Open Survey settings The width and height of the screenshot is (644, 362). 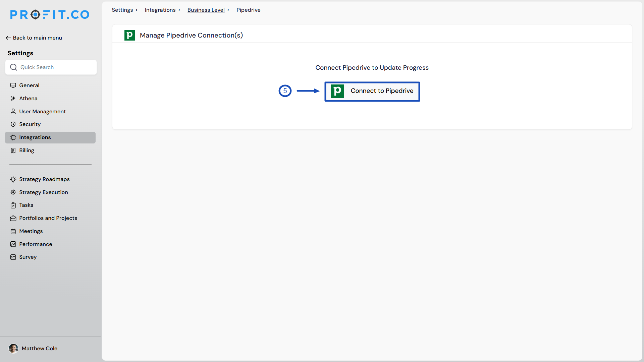[x=50, y=257]
